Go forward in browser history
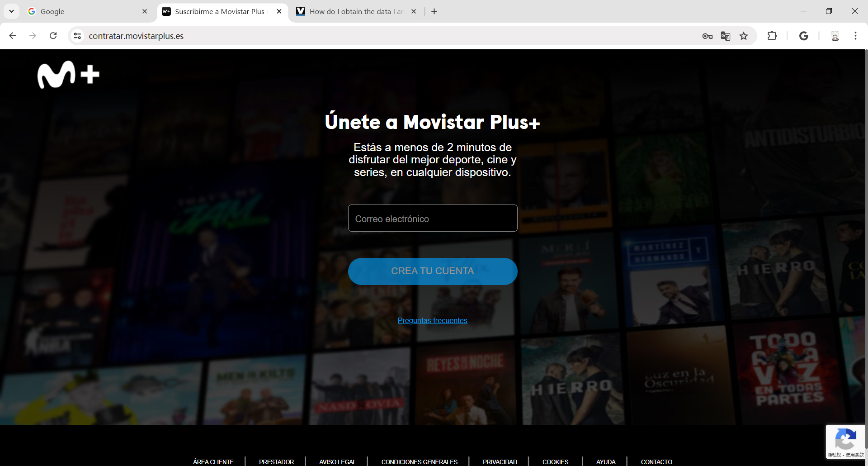The image size is (868, 466). coord(33,36)
